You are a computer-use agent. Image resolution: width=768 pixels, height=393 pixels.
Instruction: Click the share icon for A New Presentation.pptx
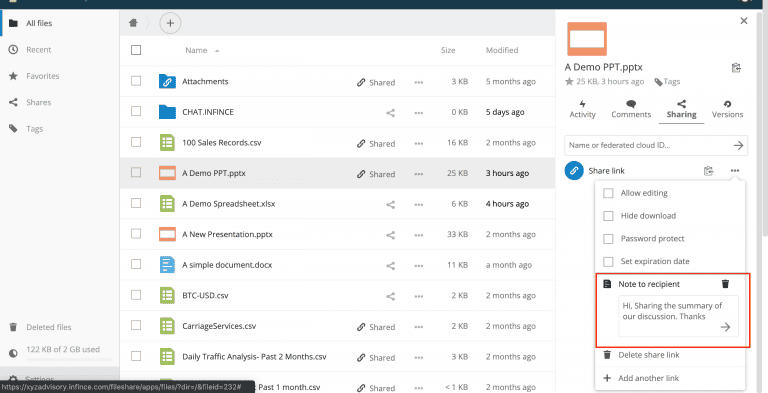390,235
